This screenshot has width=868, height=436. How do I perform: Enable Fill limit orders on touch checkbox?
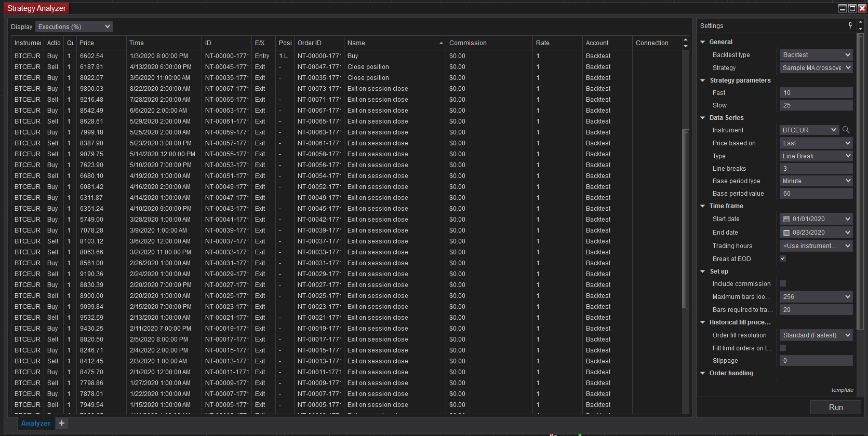pyautogui.click(x=783, y=348)
